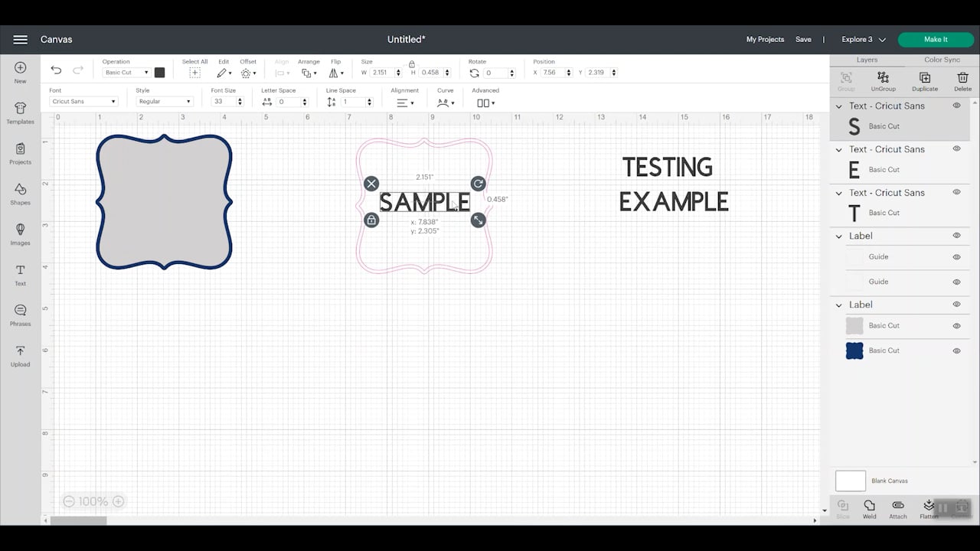Click the canvas horizontal scrollbar
980x551 pixels.
80,520
